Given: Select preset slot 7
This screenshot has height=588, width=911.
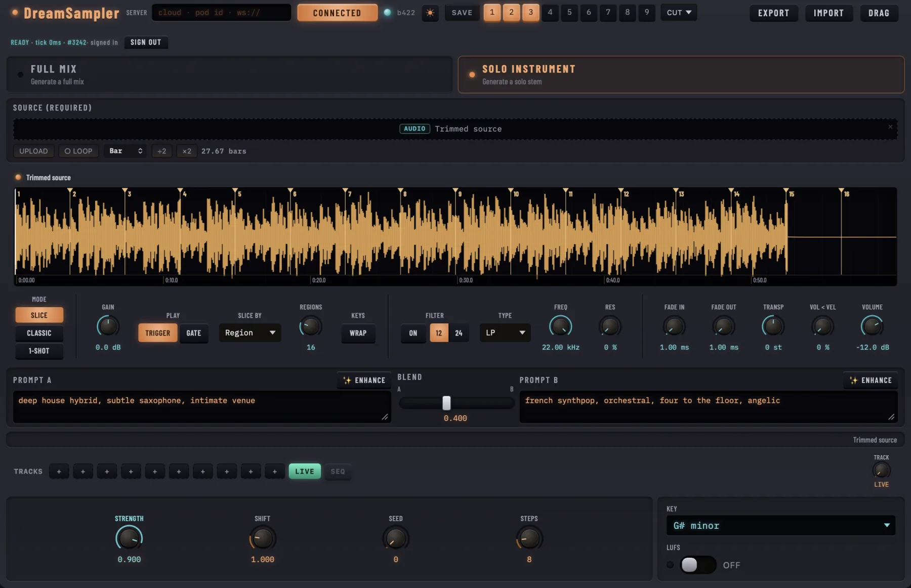Looking at the screenshot, I should [x=608, y=13].
